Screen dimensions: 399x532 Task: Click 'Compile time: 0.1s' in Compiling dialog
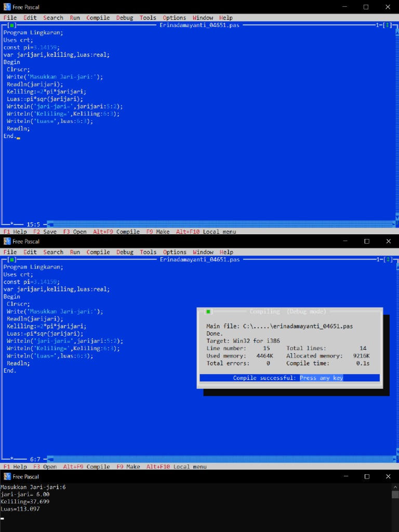[328, 363]
